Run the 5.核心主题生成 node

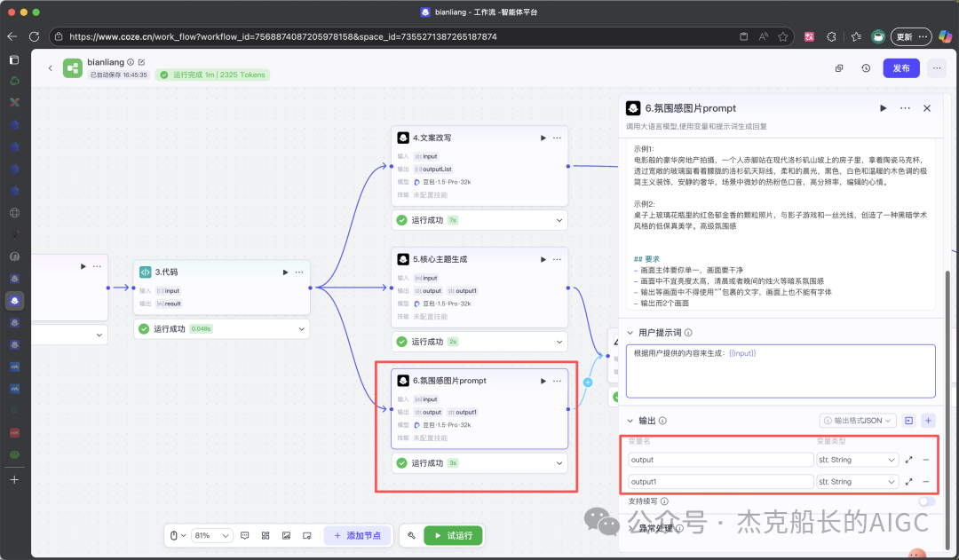click(x=543, y=259)
